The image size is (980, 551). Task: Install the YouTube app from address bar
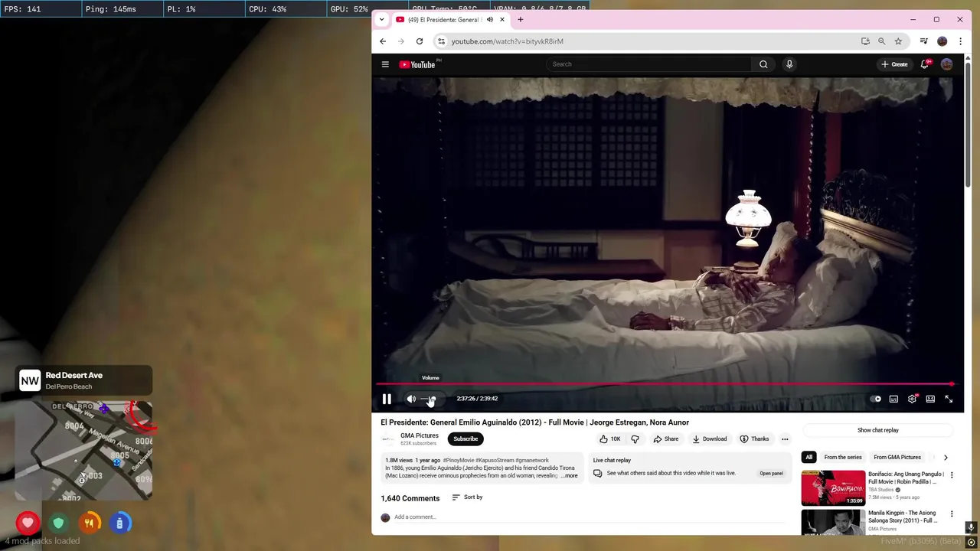tap(865, 41)
